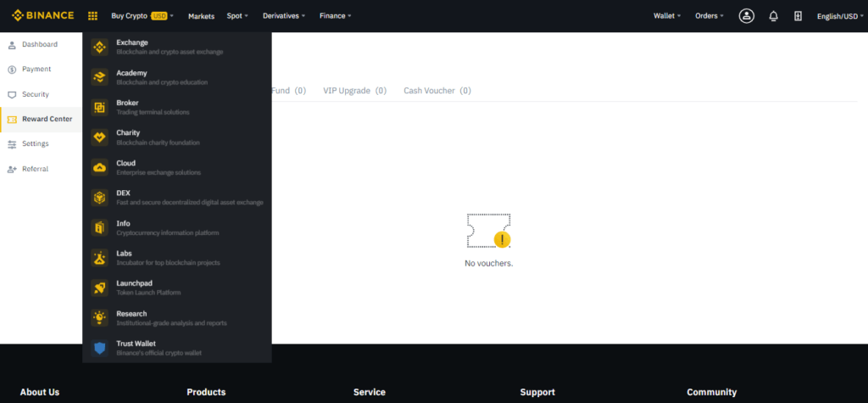Click the 'Products' footer heading
Viewport: 868px width, 403px height.
pos(206,392)
